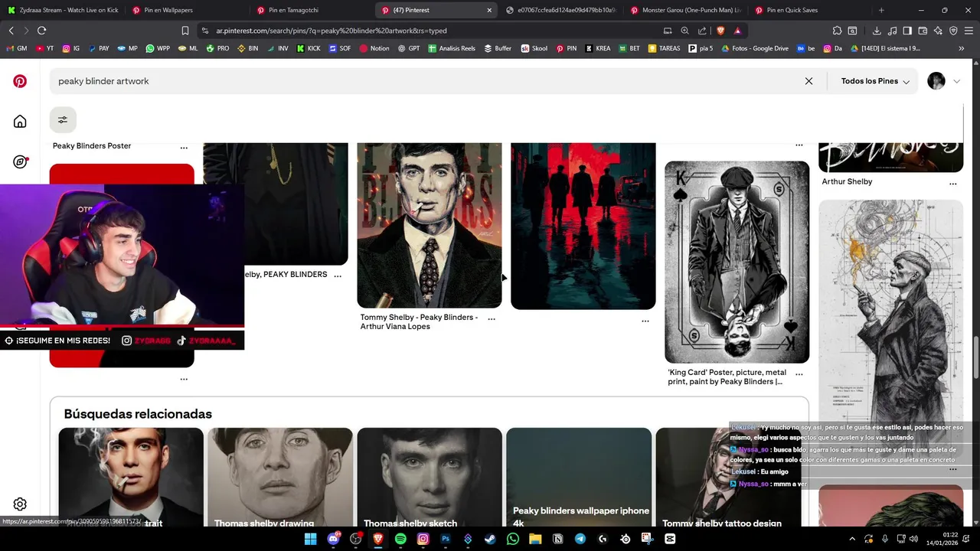Screen dimensions: 980x551
Task: Open more options for Arthur Shelby pin
Action: pyautogui.click(x=953, y=184)
